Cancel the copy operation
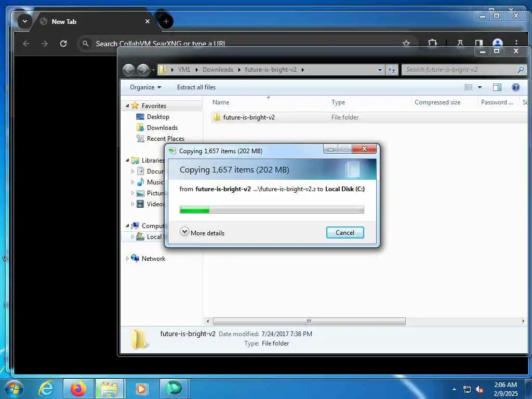532x399 pixels. [x=345, y=233]
